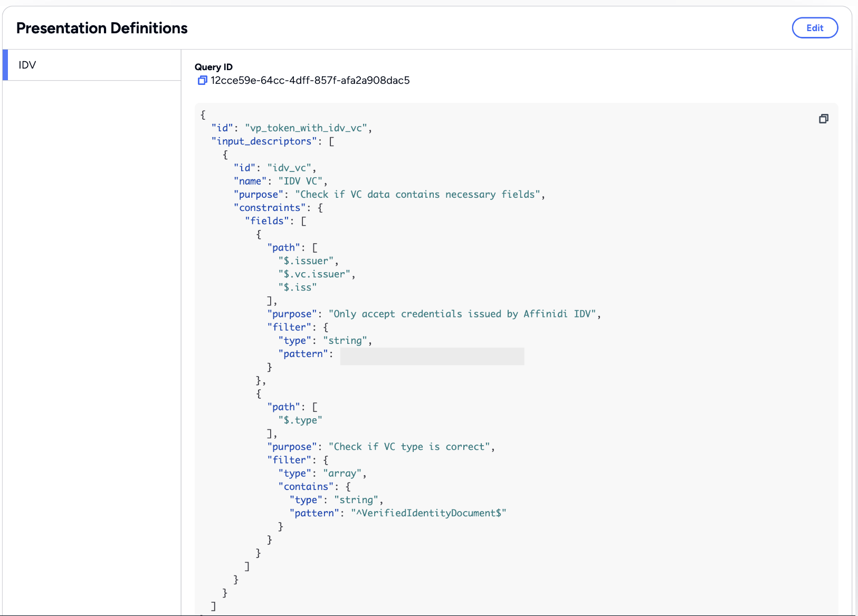Click the "$.type" path entry
Screen dimensions: 858x616
click(300, 420)
